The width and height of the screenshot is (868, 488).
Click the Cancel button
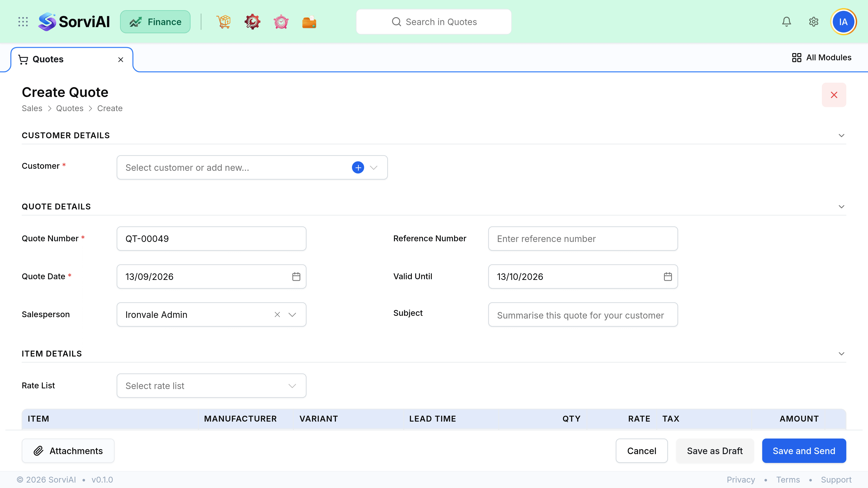(642, 451)
